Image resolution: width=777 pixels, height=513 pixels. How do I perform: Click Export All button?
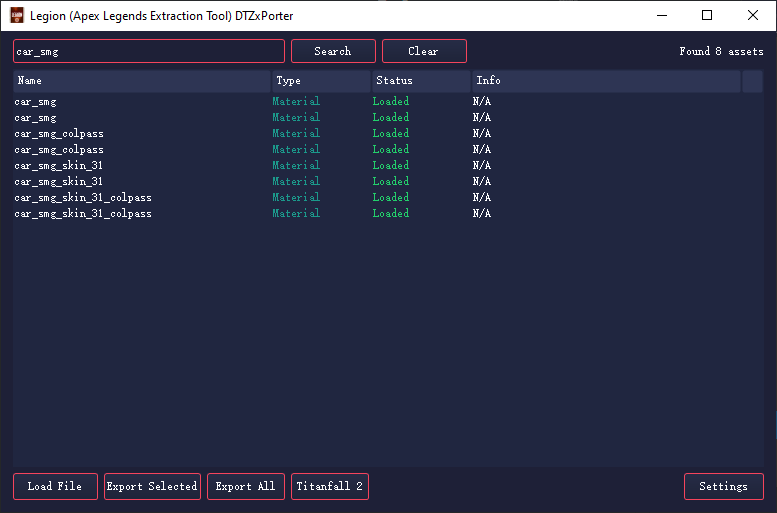click(246, 486)
